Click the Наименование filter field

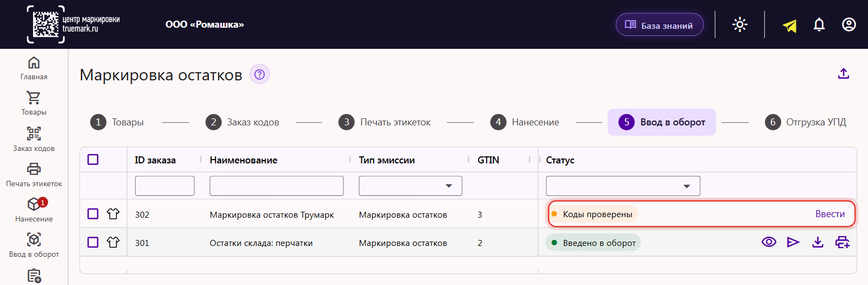point(277,186)
